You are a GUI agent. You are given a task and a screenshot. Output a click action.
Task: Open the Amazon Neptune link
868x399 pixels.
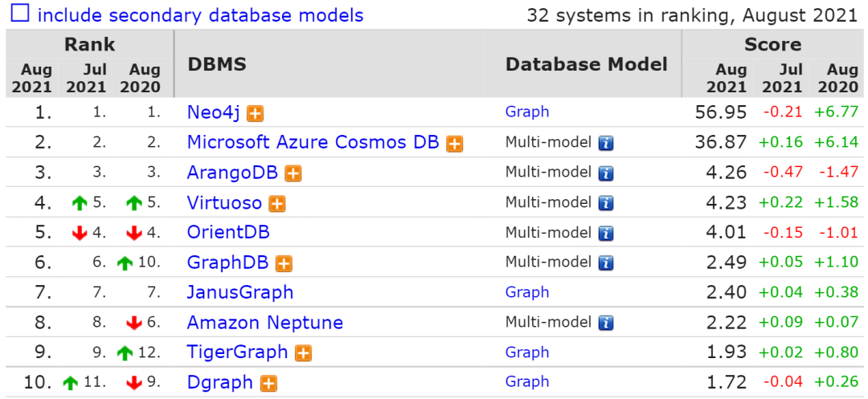[265, 323]
